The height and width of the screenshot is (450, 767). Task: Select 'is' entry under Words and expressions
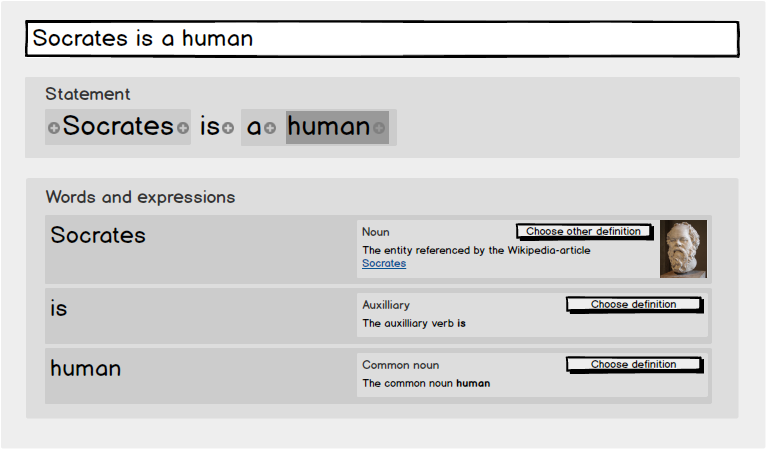tap(59, 309)
